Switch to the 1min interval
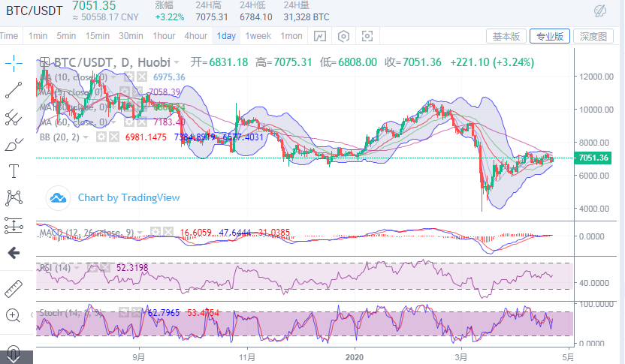Screen dimensions: 625x364 click(x=38, y=36)
